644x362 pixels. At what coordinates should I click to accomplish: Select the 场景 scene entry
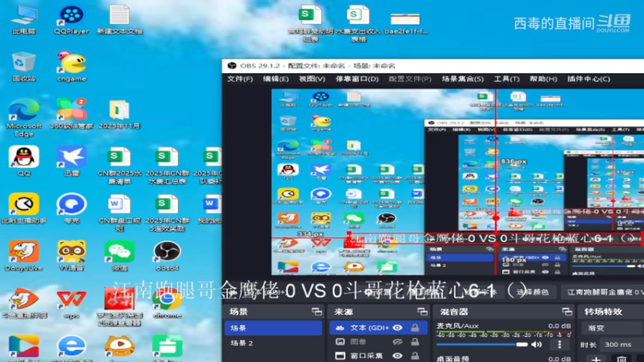click(x=273, y=328)
